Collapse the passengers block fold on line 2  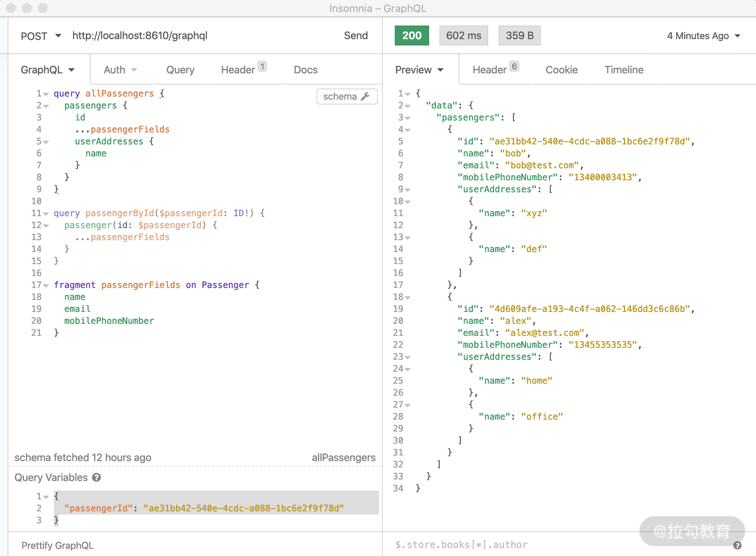point(46,106)
